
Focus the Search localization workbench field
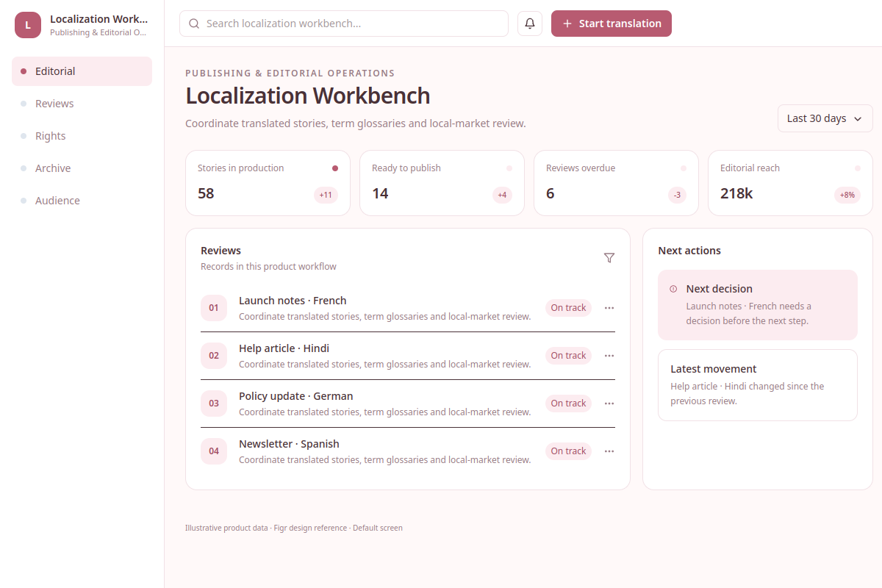(x=344, y=24)
